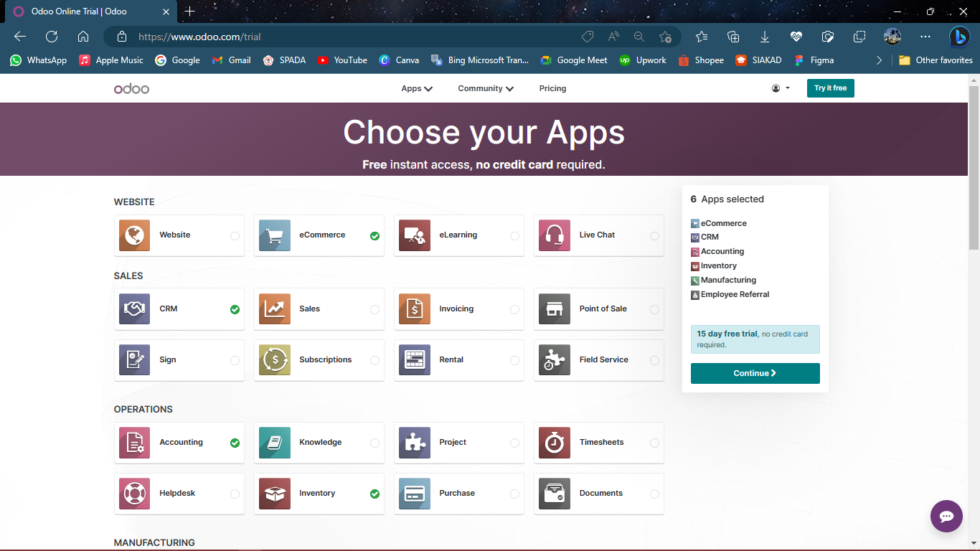
Task: Click the eCommerce shopping cart icon
Action: pos(274,235)
